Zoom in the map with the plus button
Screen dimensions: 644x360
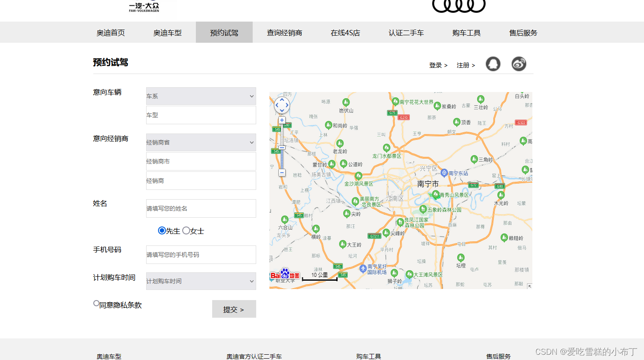pyautogui.click(x=282, y=120)
